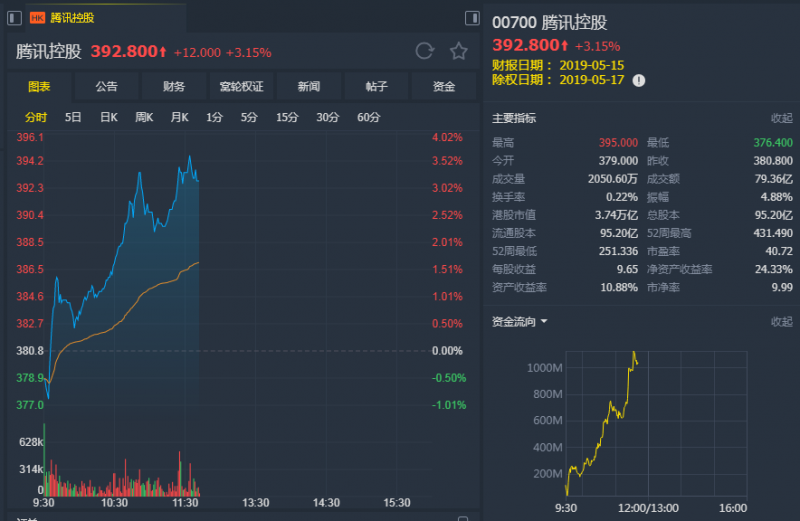Select the 5日 chart period
The width and height of the screenshot is (800, 521).
point(73,117)
